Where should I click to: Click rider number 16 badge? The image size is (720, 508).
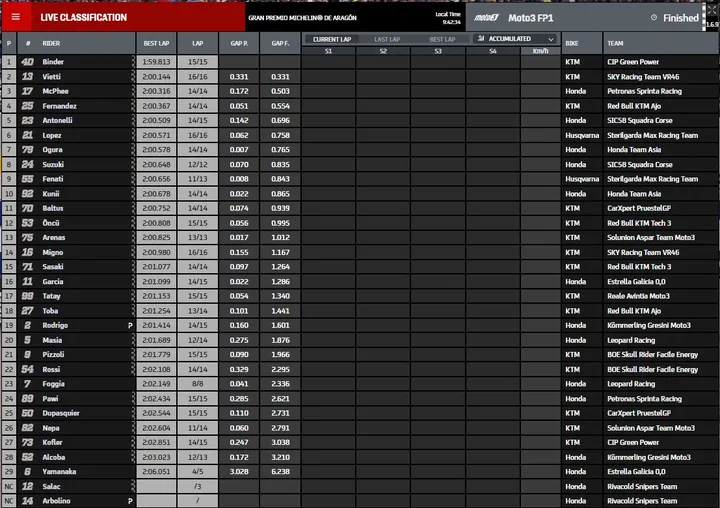click(27, 252)
